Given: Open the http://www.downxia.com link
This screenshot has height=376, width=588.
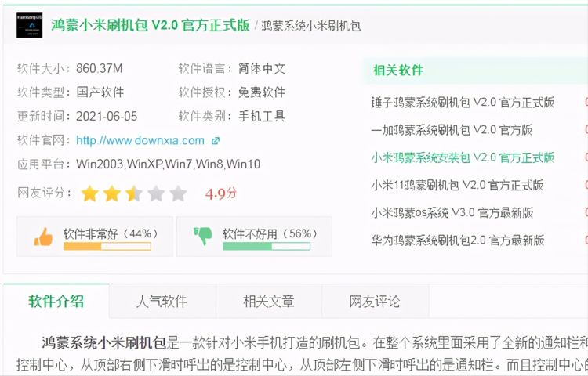Looking at the screenshot, I should [x=140, y=140].
